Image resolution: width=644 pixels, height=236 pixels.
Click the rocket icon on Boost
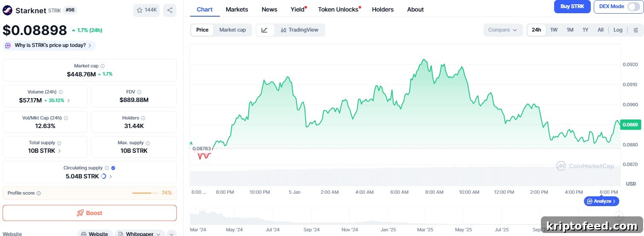pos(80,213)
